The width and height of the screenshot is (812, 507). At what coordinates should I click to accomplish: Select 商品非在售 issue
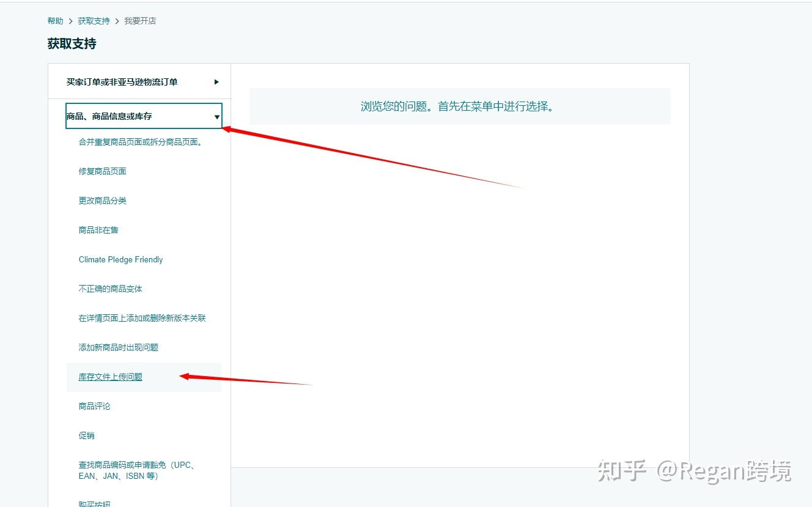click(x=97, y=229)
